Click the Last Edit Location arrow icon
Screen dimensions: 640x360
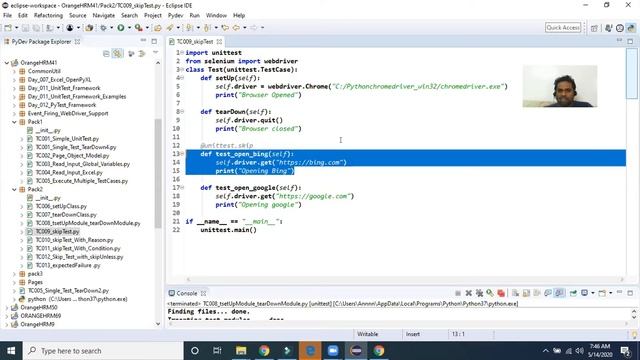pos(225,28)
